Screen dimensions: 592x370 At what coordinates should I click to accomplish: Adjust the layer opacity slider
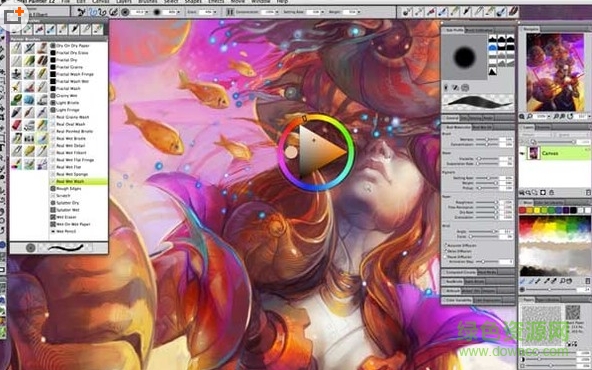[556, 142]
